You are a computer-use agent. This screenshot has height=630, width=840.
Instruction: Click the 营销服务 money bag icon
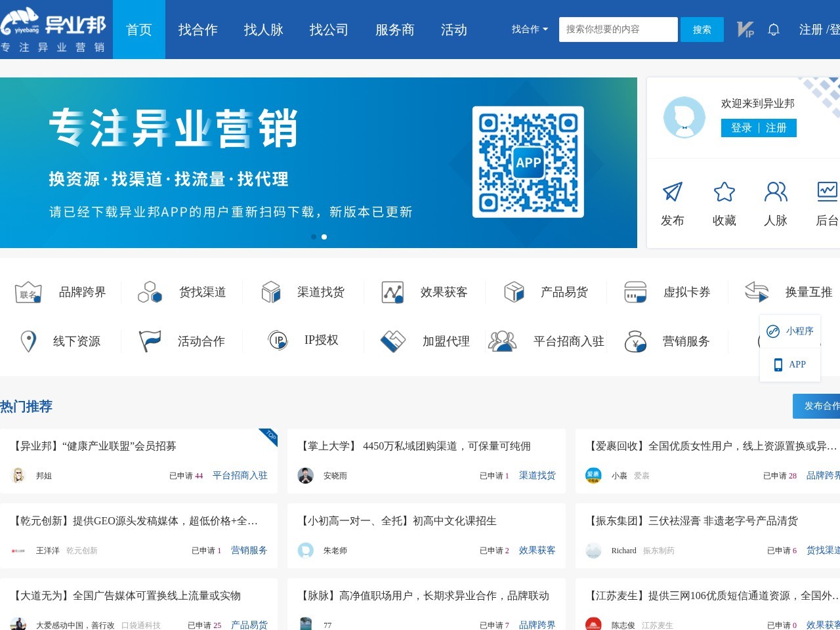(x=635, y=341)
